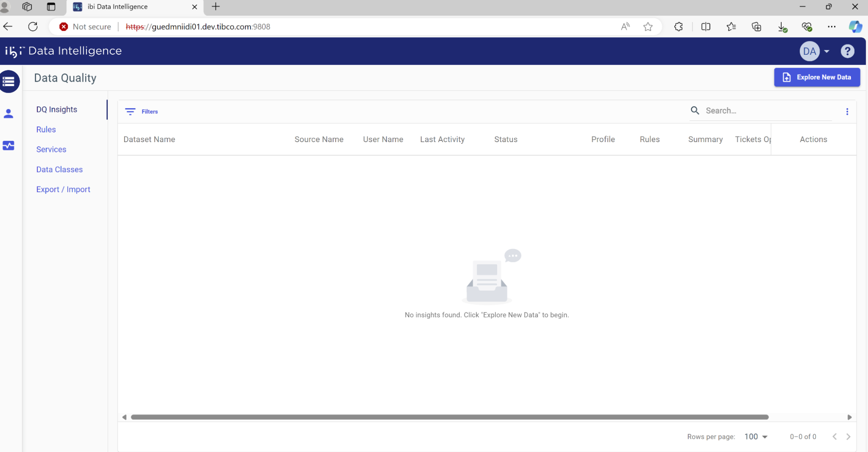The height and width of the screenshot is (452, 868).
Task: Open the browser Extensions puzzle icon
Action: (x=679, y=27)
